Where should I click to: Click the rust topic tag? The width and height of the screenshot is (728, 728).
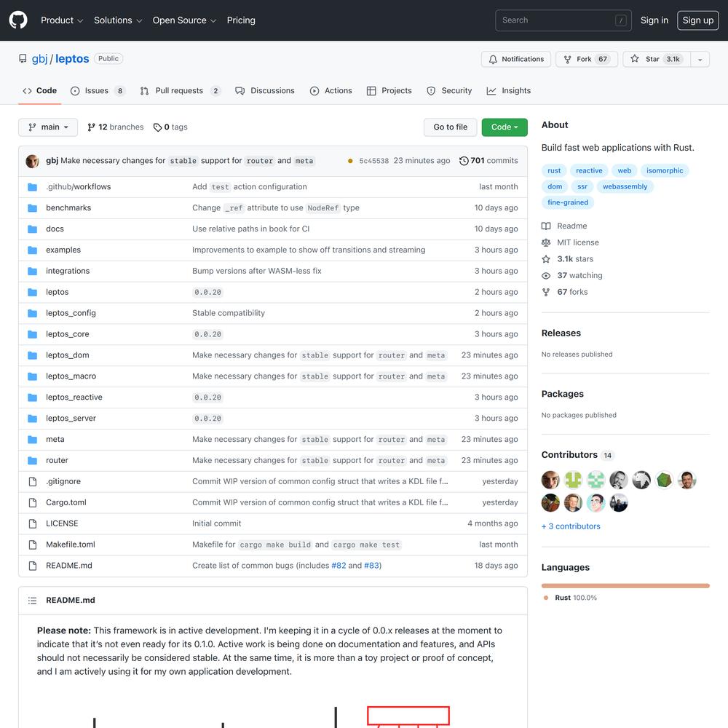pyautogui.click(x=554, y=171)
